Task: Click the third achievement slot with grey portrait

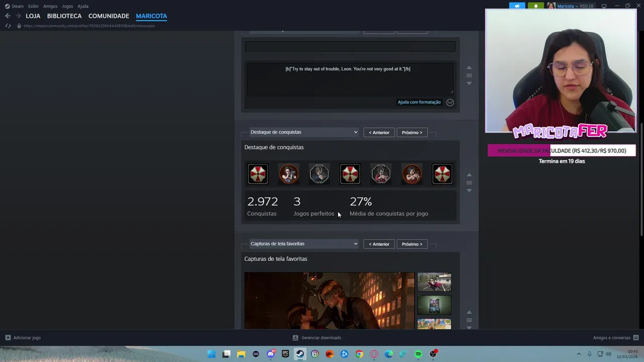Action: click(x=319, y=174)
